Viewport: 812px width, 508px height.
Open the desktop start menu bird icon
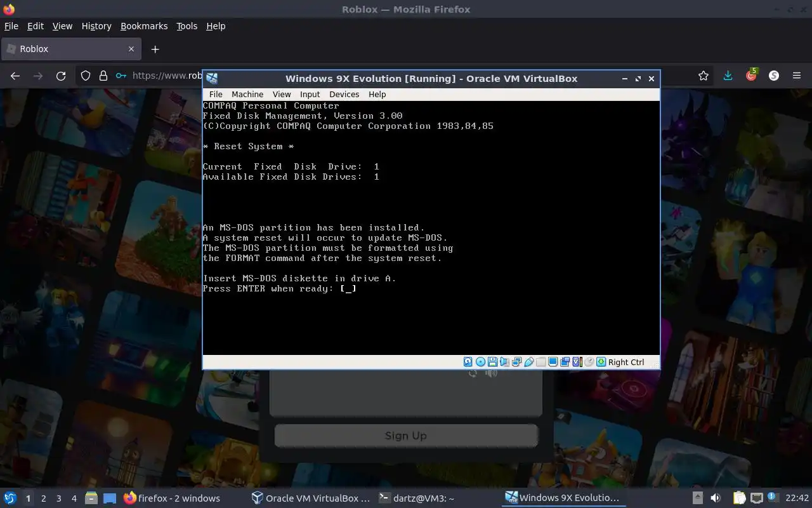click(10, 498)
